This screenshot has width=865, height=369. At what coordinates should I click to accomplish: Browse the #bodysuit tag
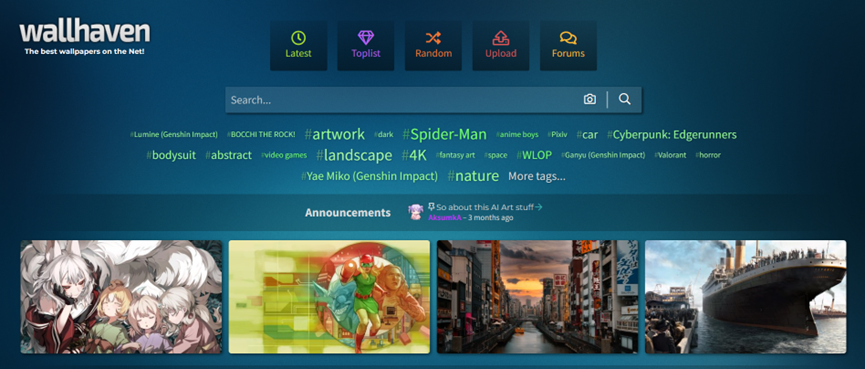click(171, 155)
